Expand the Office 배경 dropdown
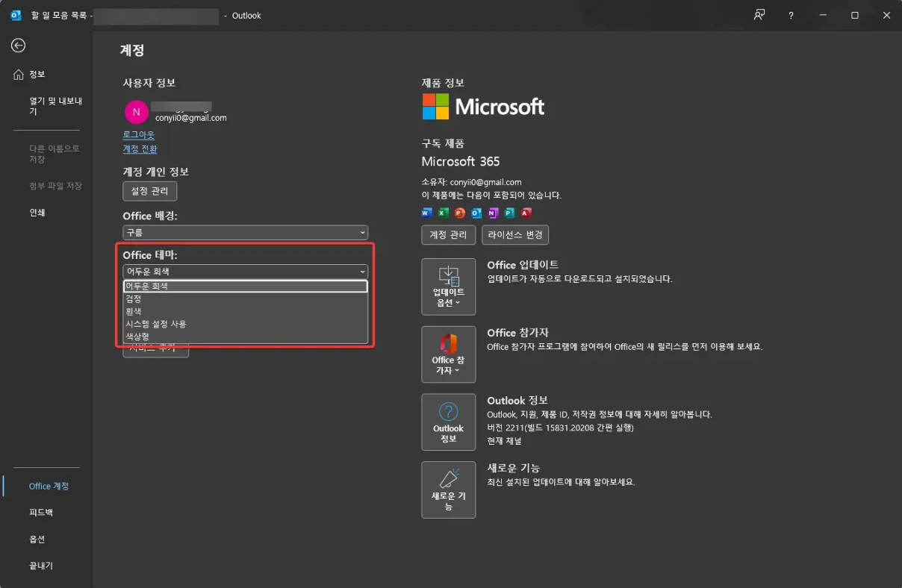Image resolution: width=902 pixels, height=588 pixels. (x=245, y=233)
